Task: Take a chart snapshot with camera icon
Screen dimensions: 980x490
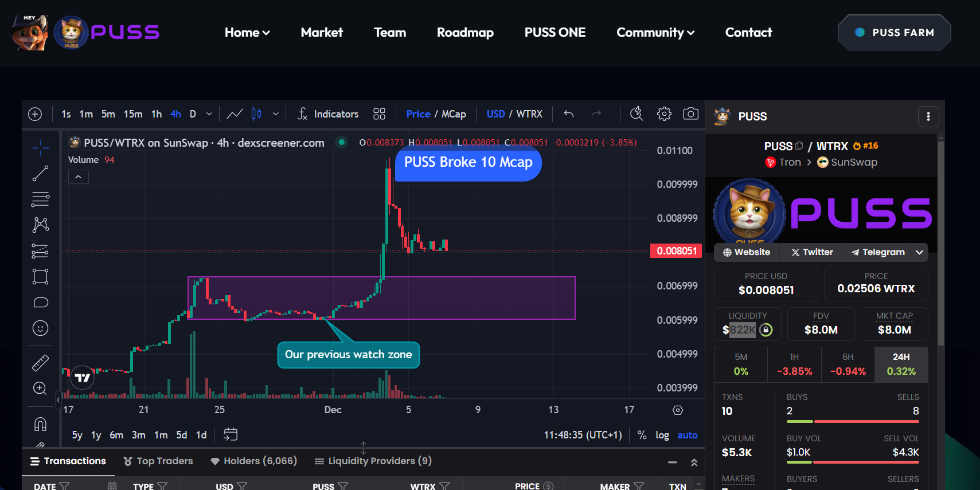Action: 691,113
